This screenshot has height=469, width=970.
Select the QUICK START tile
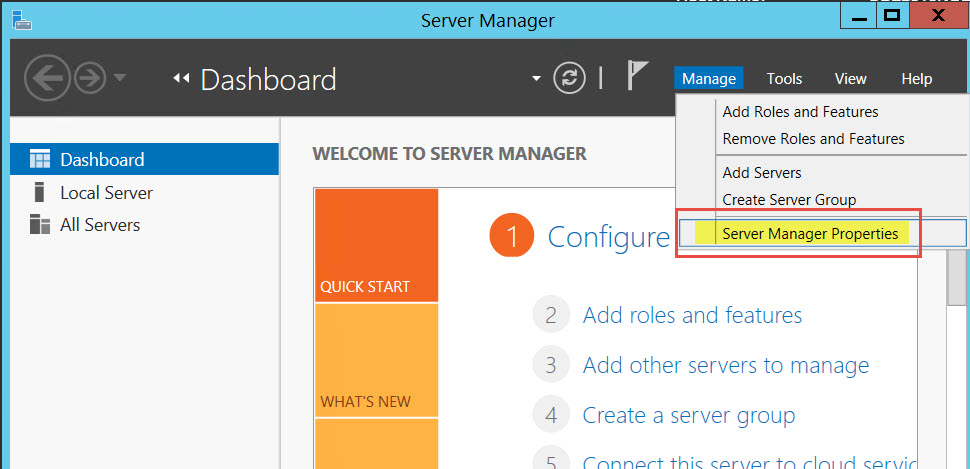pos(376,245)
